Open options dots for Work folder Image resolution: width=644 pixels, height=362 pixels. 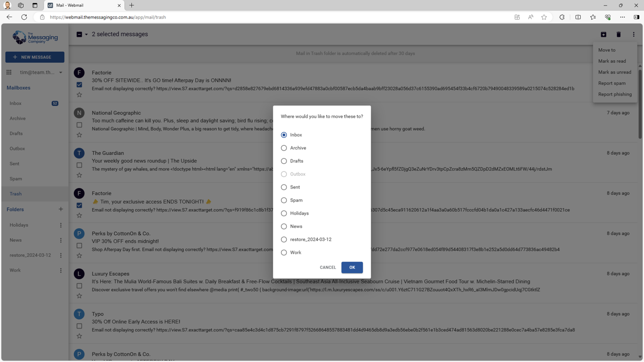pyautogui.click(x=61, y=270)
